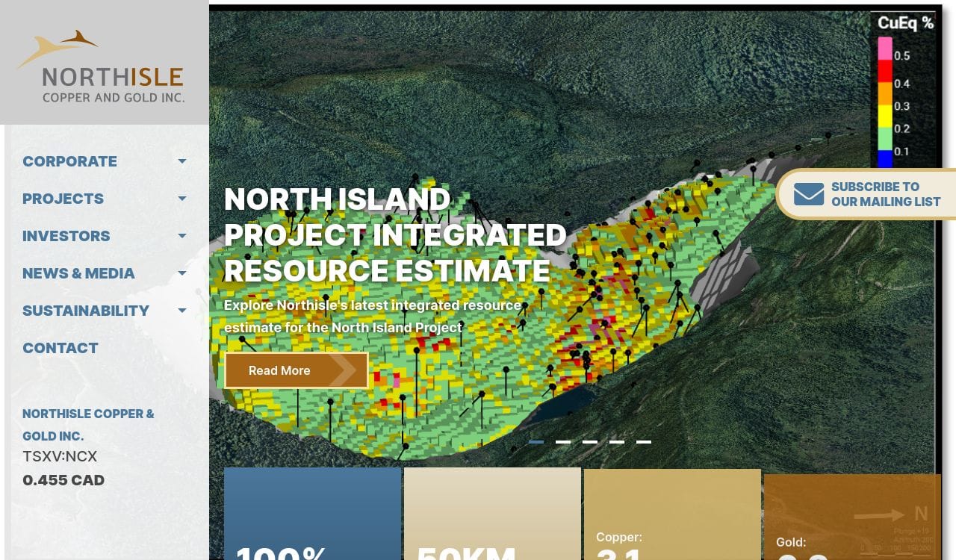Click the Read More button
956x560 pixels.
click(296, 370)
